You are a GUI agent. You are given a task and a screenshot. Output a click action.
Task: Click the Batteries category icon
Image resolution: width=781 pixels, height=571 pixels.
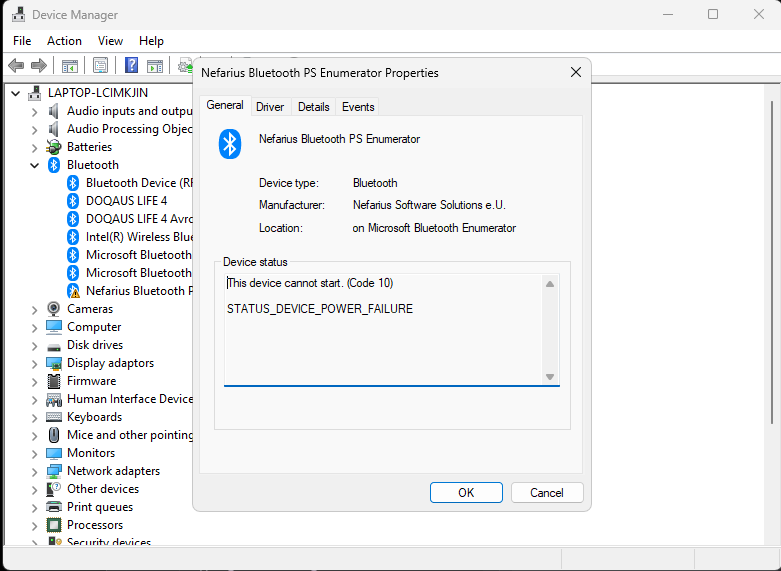pos(54,146)
